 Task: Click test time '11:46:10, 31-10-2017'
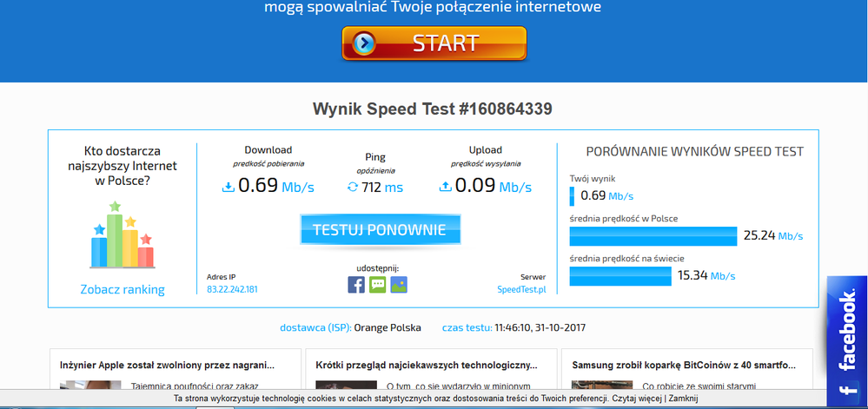tap(540, 327)
